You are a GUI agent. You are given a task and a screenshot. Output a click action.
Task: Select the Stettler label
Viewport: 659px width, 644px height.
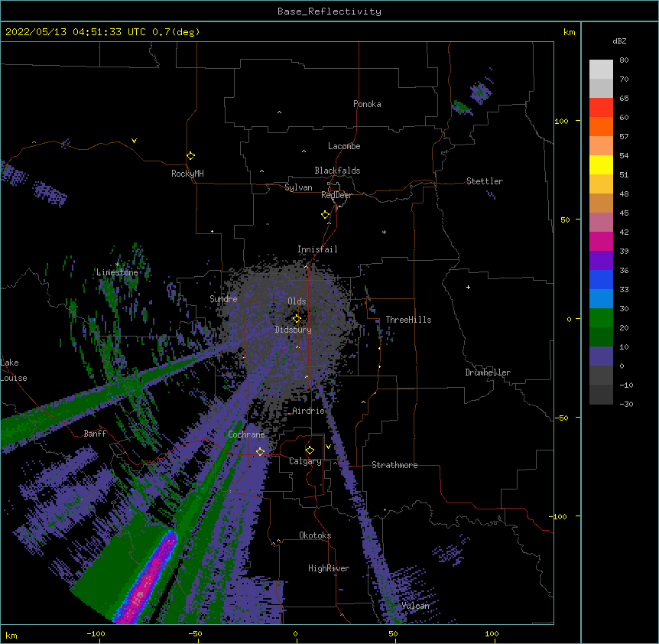coord(485,181)
